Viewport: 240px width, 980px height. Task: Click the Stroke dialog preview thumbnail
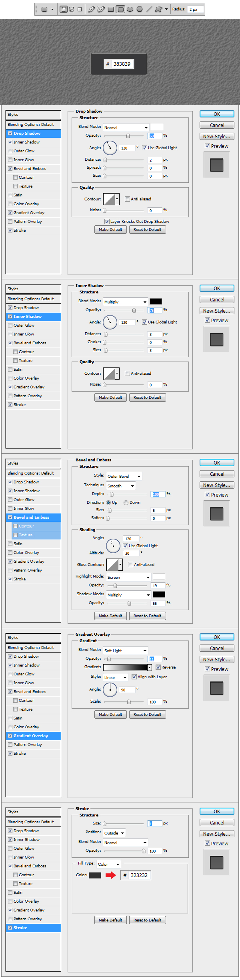[216, 862]
